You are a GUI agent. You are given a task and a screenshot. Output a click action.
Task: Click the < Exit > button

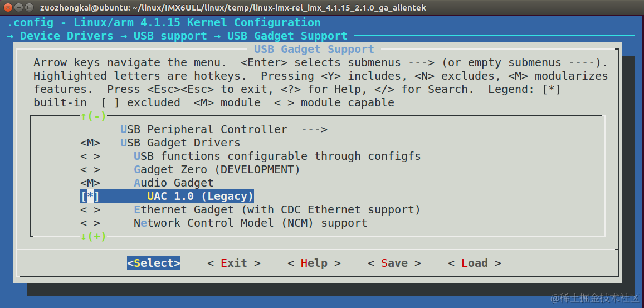click(233, 263)
